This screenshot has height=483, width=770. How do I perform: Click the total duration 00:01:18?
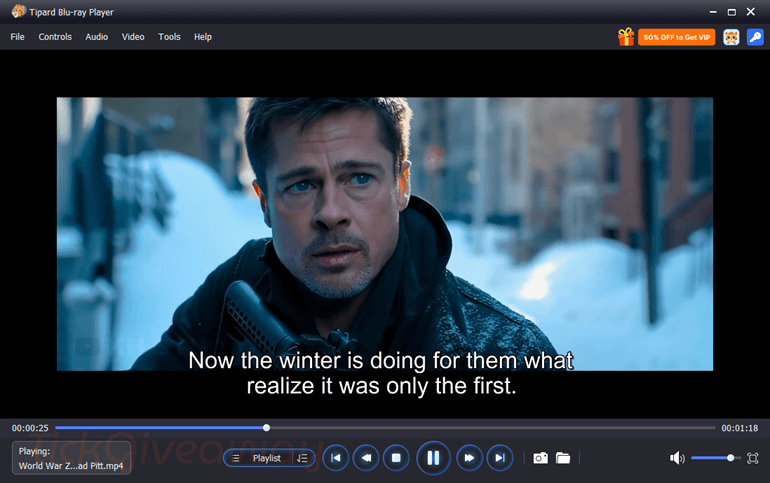click(x=740, y=428)
